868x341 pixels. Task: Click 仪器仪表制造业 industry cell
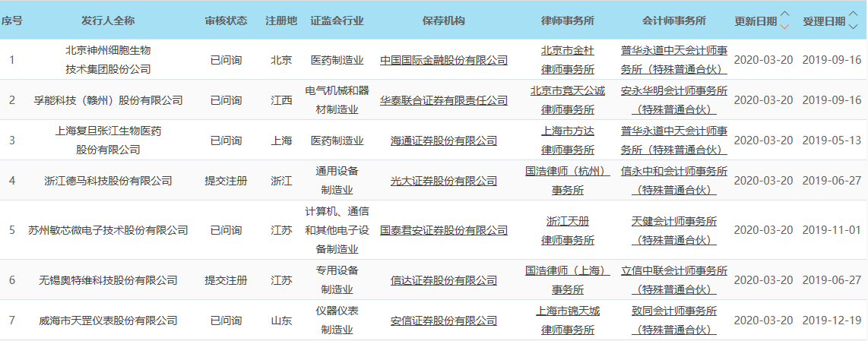[337, 320]
